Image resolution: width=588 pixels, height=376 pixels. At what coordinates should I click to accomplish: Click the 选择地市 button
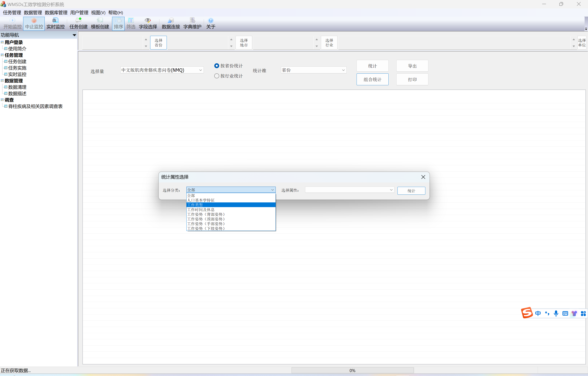tap(244, 43)
